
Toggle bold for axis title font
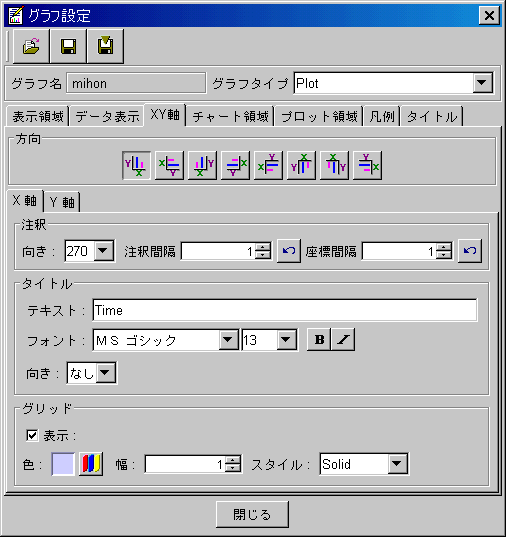[x=319, y=339]
